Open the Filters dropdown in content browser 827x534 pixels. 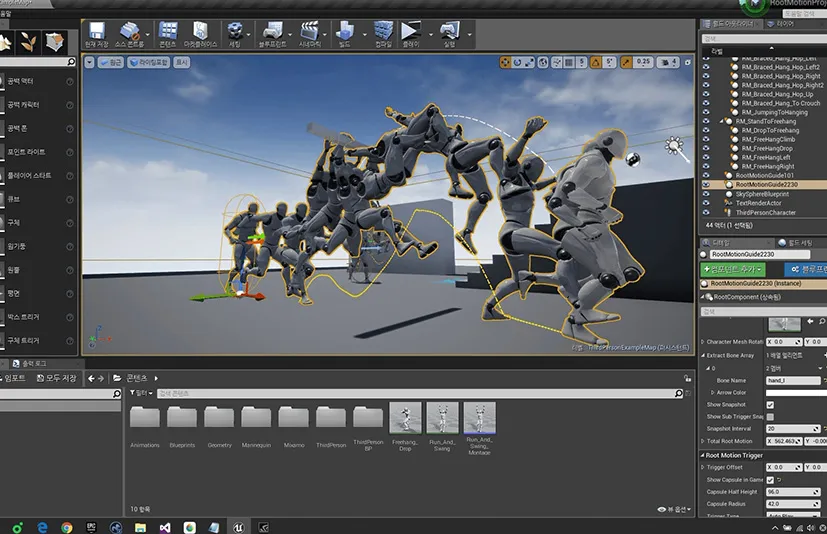click(141, 393)
